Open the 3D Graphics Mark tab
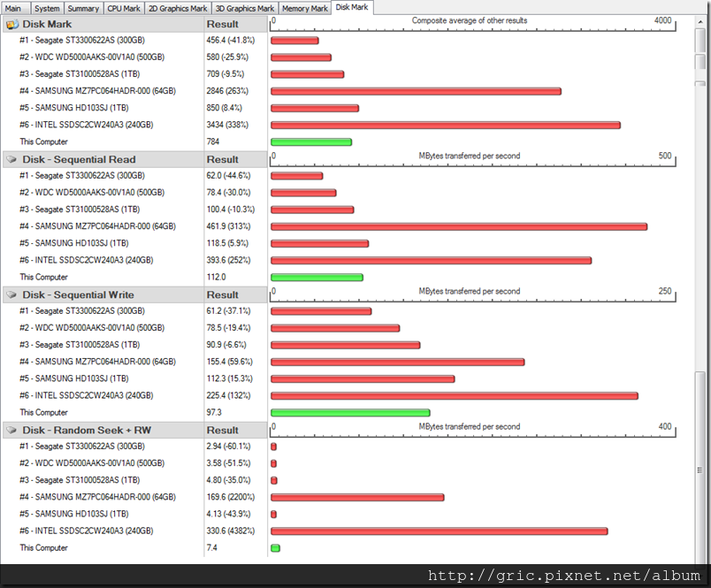 click(245, 8)
